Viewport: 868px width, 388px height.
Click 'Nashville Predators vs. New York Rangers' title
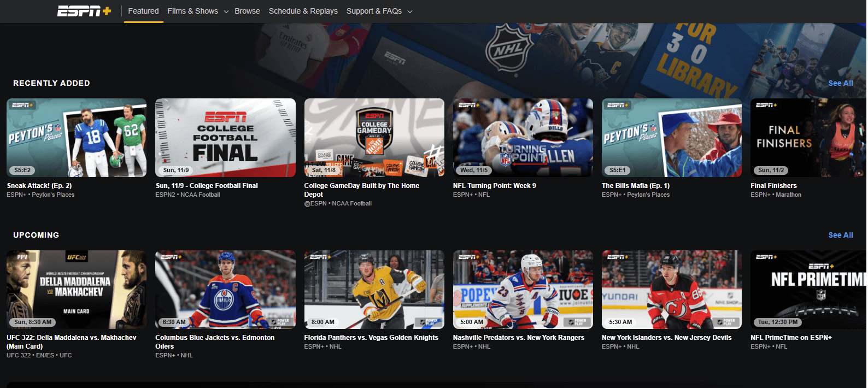519,338
